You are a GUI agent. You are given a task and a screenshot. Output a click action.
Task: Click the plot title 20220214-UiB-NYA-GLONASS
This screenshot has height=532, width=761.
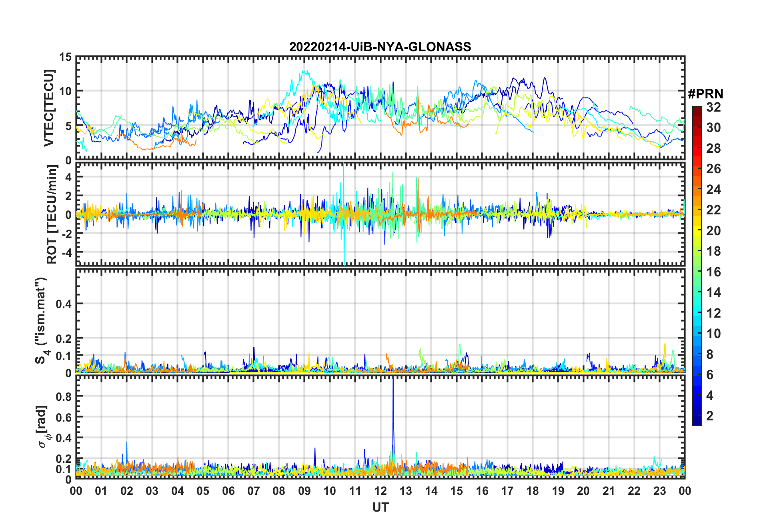[380, 47]
